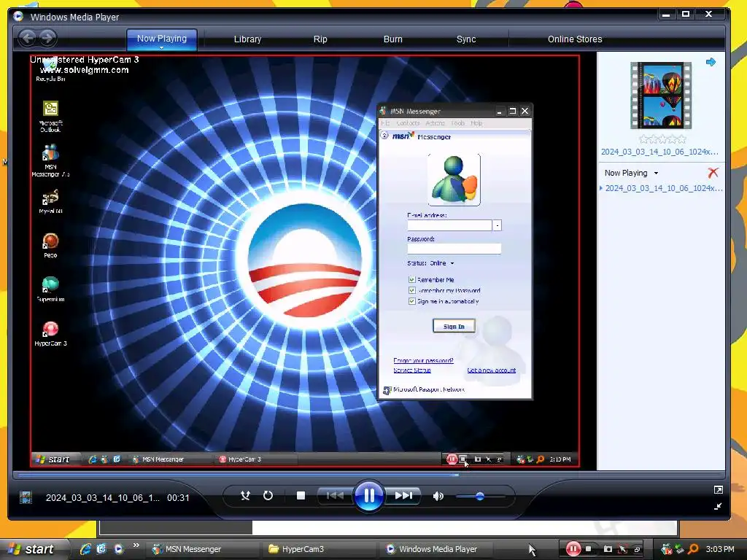Image resolution: width=747 pixels, height=560 pixels.
Task: Open the video title link under the stars
Action: (659, 152)
